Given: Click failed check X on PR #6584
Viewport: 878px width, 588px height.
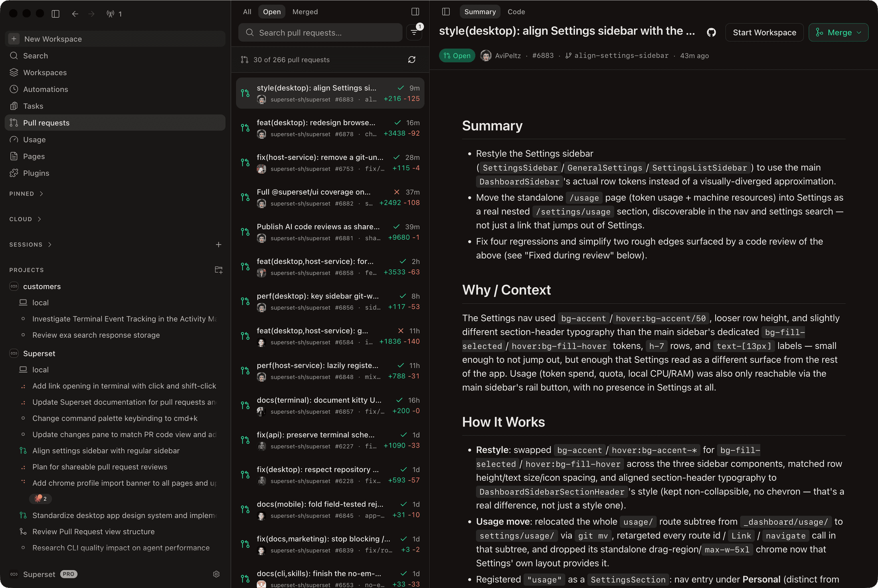Looking at the screenshot, I should [x=401, y=331].
